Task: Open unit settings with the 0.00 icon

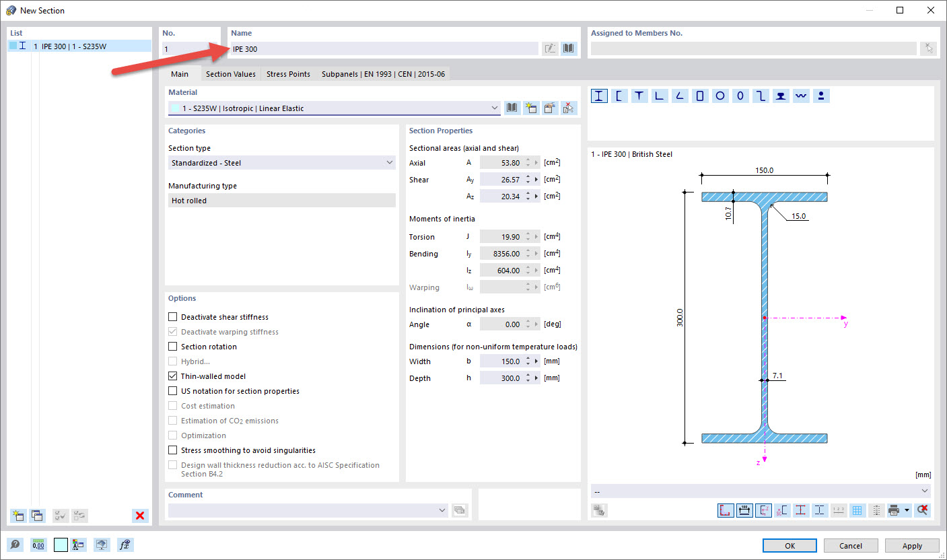Action: [38, 545]
